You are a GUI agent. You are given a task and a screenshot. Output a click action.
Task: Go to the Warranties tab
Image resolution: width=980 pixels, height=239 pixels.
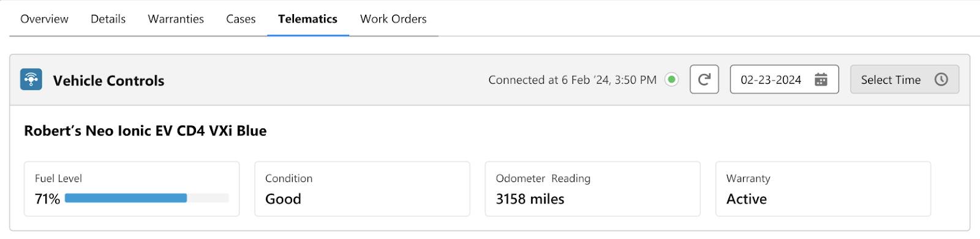click(176, 19)
